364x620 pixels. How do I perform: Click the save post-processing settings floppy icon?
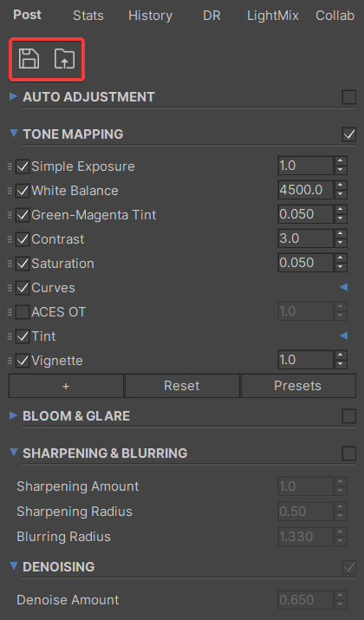(29, 59)
